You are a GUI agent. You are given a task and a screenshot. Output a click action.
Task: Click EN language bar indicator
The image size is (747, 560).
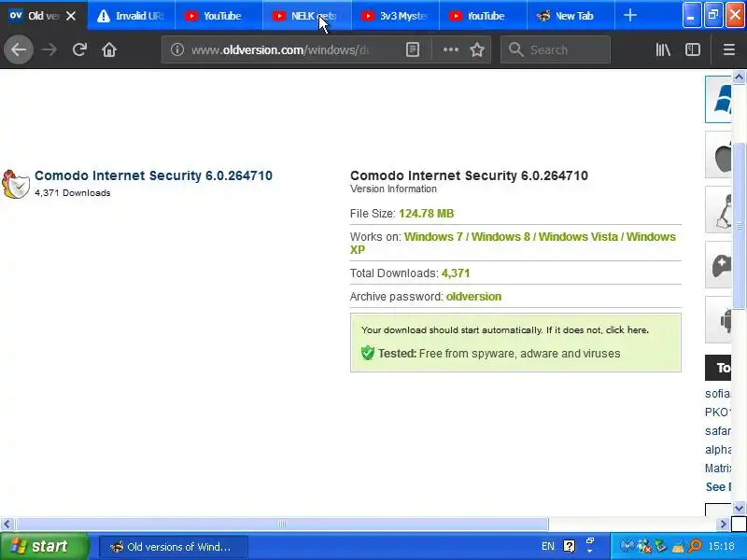tap(548, 546)
